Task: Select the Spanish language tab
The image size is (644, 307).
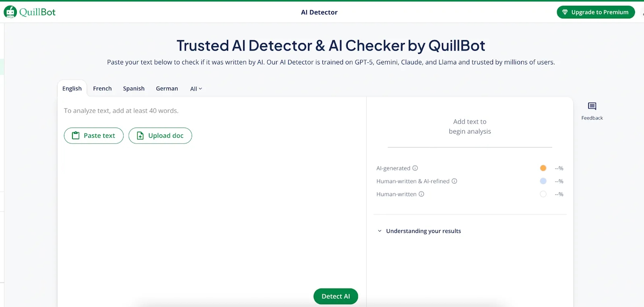Action: [134, 89]
